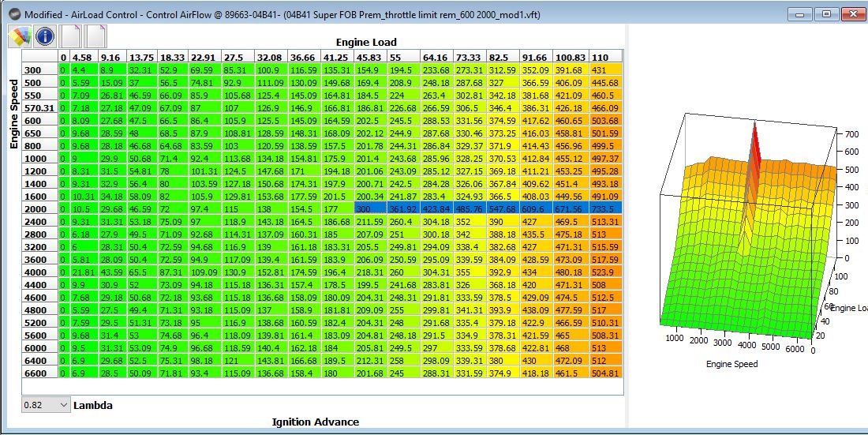Select cell 101.31 in the 1200 row
This screenshot has width=868, height=435.
[204, 171]
